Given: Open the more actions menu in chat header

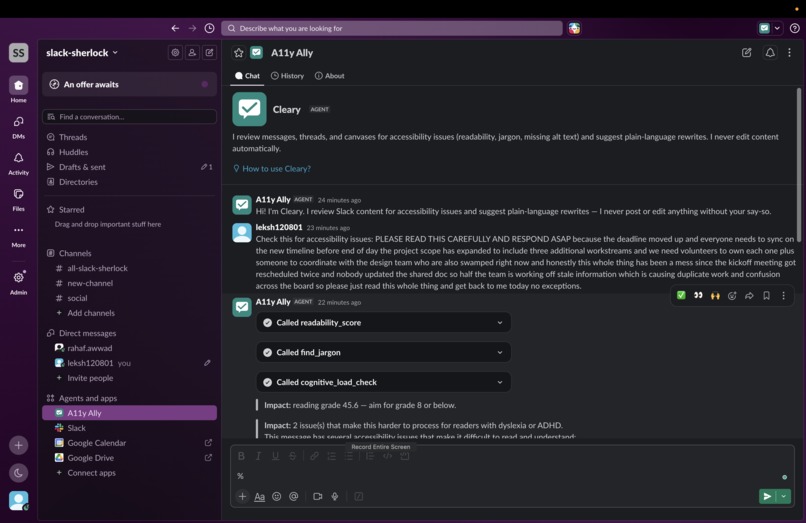Looking at the screenshot, I should tap(790, 52).
